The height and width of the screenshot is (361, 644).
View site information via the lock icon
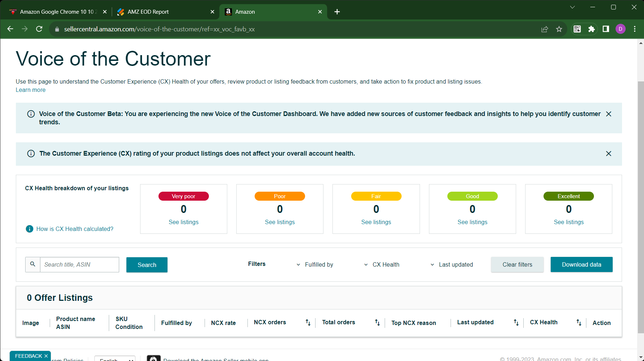coord(57,29)
